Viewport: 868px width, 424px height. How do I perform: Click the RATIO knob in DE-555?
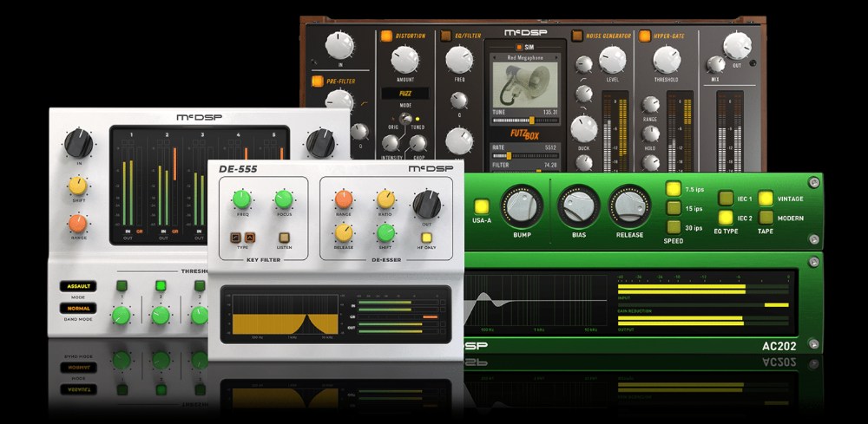(386, 199)
